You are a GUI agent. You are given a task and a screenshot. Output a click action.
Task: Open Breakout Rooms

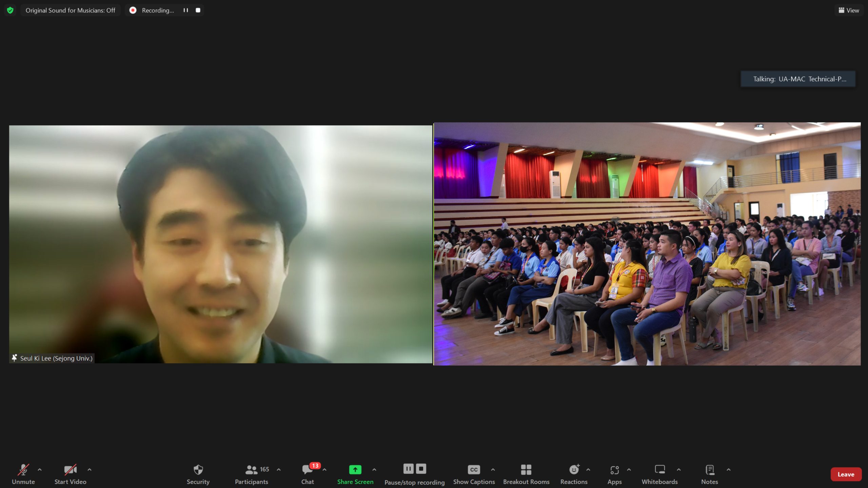pos(526,474)
